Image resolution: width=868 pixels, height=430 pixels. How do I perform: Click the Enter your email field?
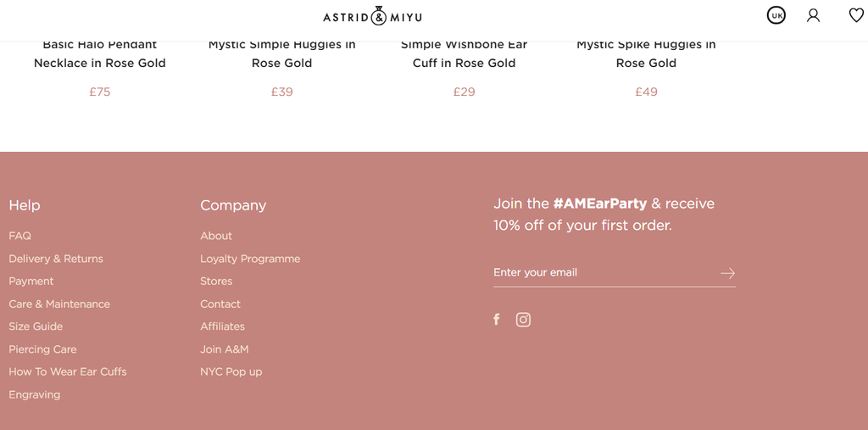[x=602, y=272]
